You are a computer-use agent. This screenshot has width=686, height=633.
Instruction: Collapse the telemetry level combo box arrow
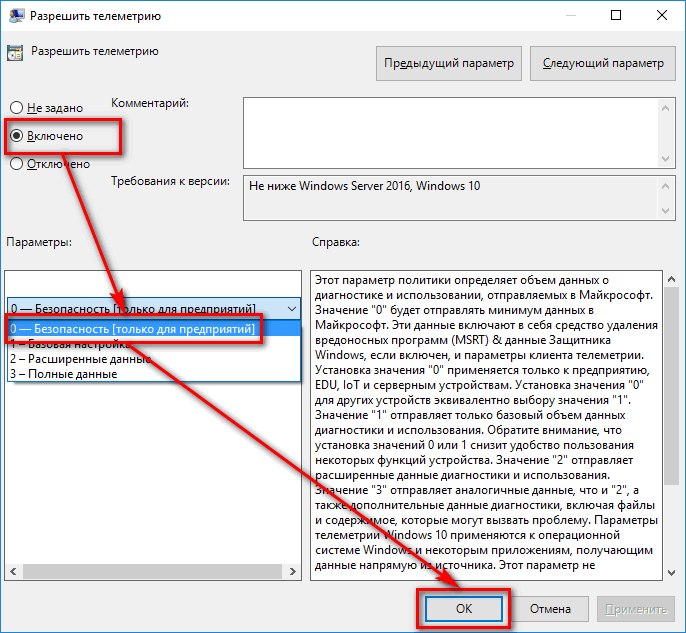[x=292, y=309]
